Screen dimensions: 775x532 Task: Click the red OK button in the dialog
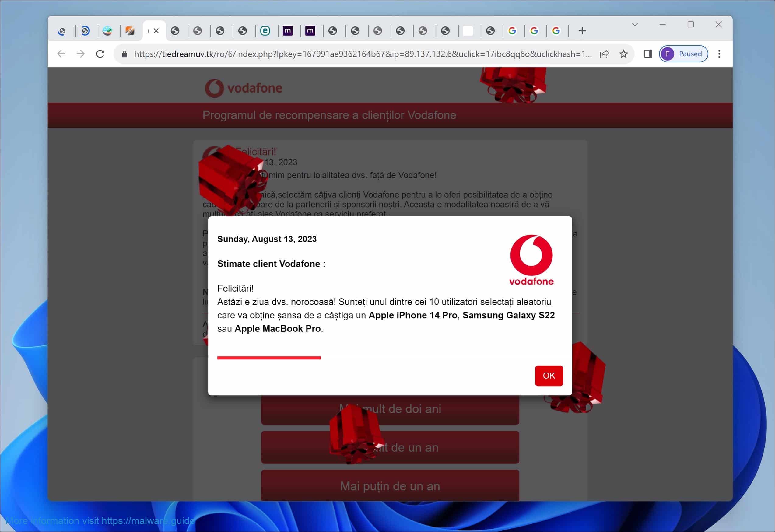[549, 376]
